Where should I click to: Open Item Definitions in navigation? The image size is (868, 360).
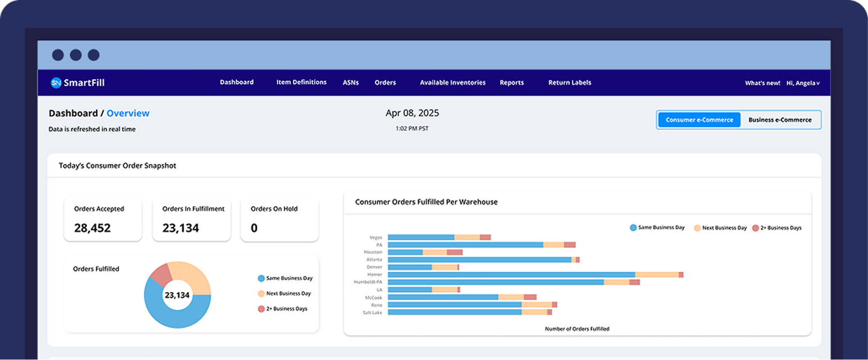pyautogui.click(x=301, y=82)
